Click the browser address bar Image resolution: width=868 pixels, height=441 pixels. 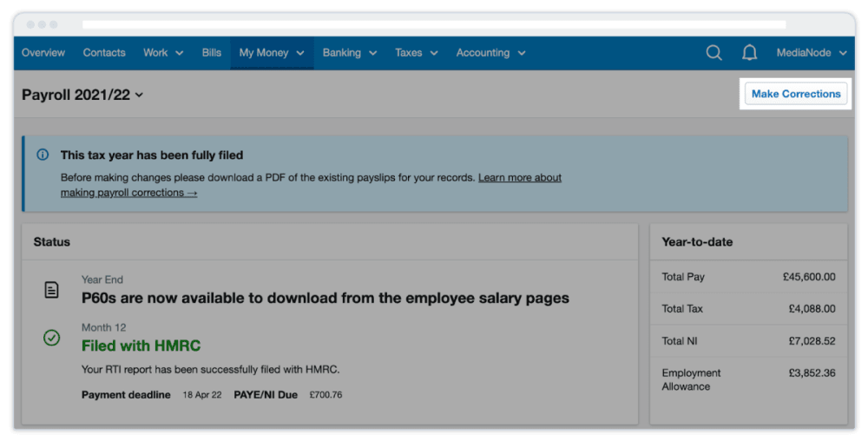click(434, 24)
